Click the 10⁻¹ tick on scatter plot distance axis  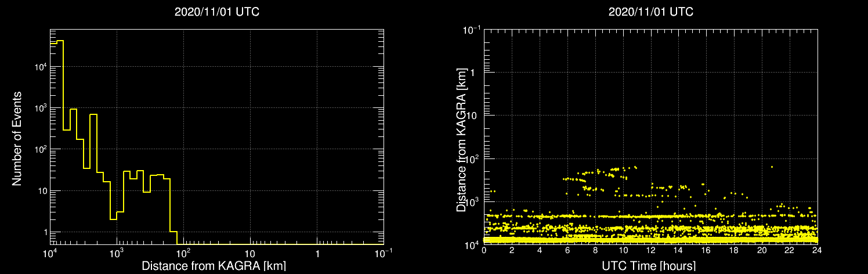point(473,28)
